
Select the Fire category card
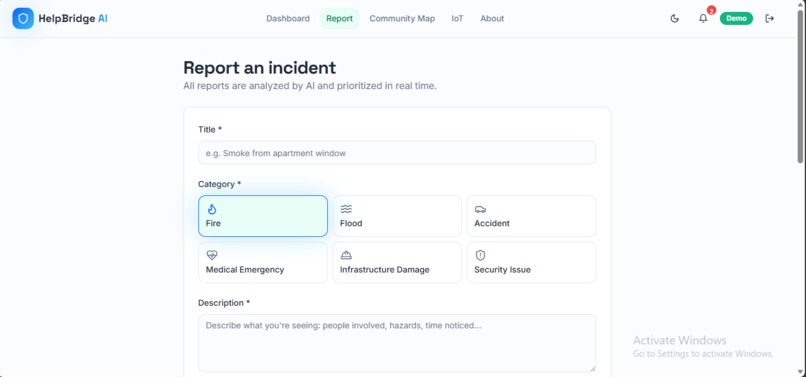(x=263, y=216)
